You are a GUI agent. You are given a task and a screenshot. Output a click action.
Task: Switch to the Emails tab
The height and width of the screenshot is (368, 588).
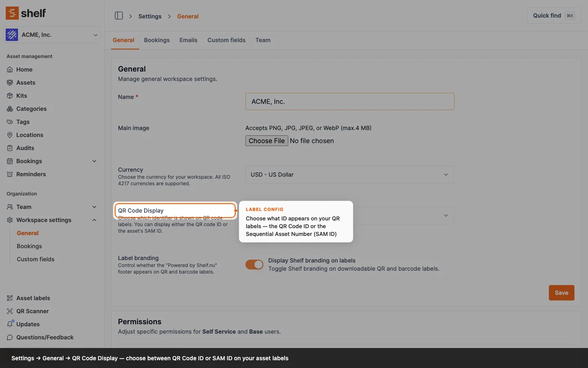[188, 40]
